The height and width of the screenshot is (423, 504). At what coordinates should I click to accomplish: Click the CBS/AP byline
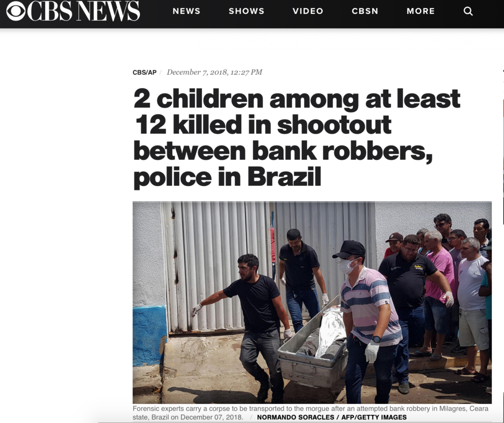[x=145, y=72]
